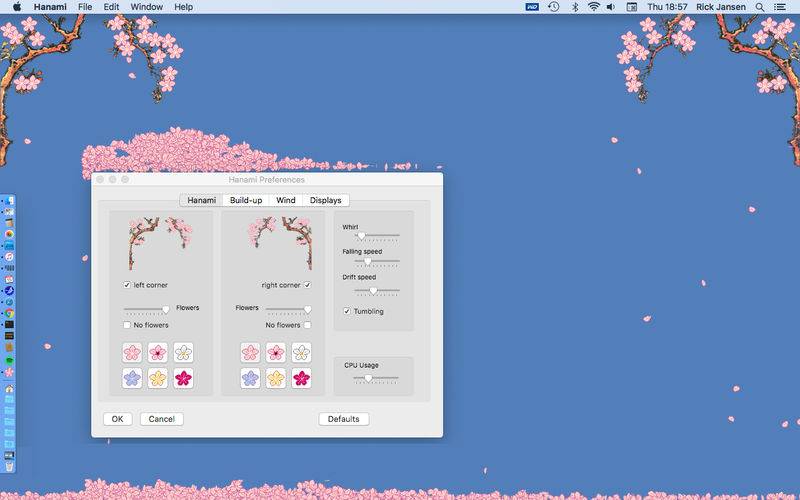Adjust the Whirl slider
Image resolution: width=800 pixels, height=500 pixels.
(377, 236)
